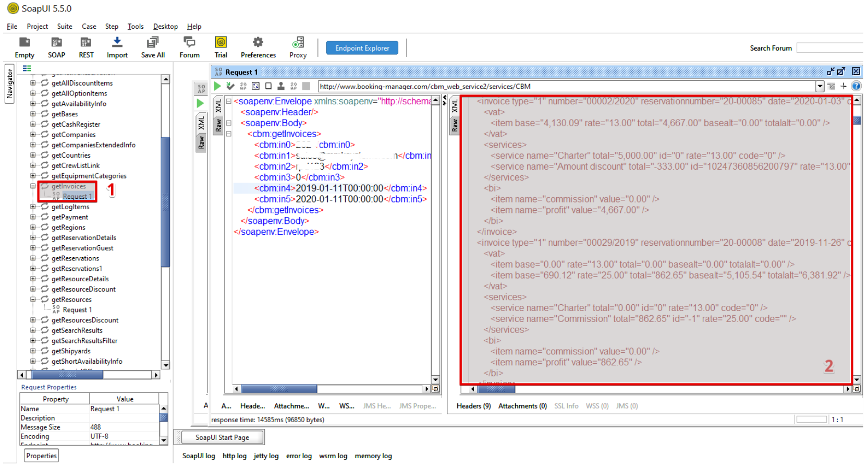Image resolution: width=868 pixels, height=466 pixels.
Task: Click the Import project icon
Action: click(x=117, y=42)
